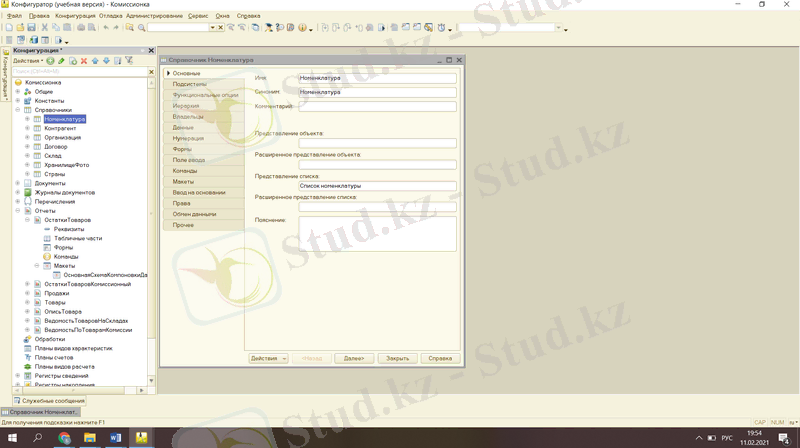The image size is (800, 448).
Task: Click the Синоним input field
Action: 378,92
